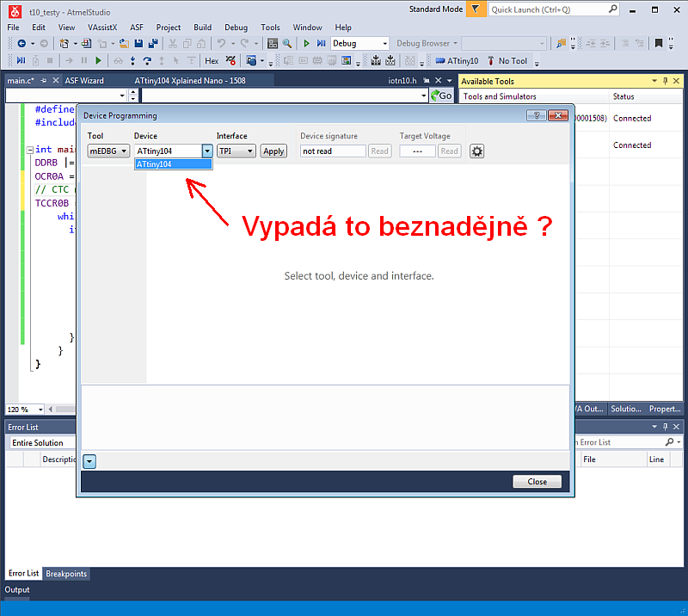Switch to the Breakpoints tab
The image size is (688, 616).
tap(66, 573)
